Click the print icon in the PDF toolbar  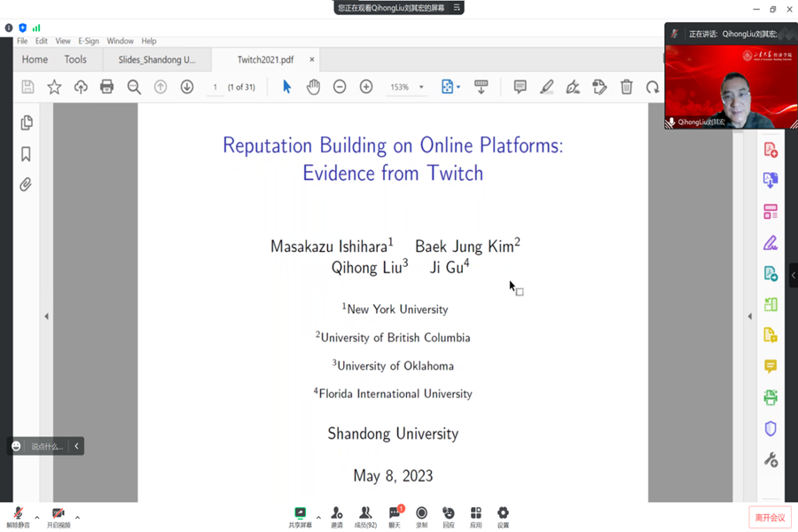107,87
